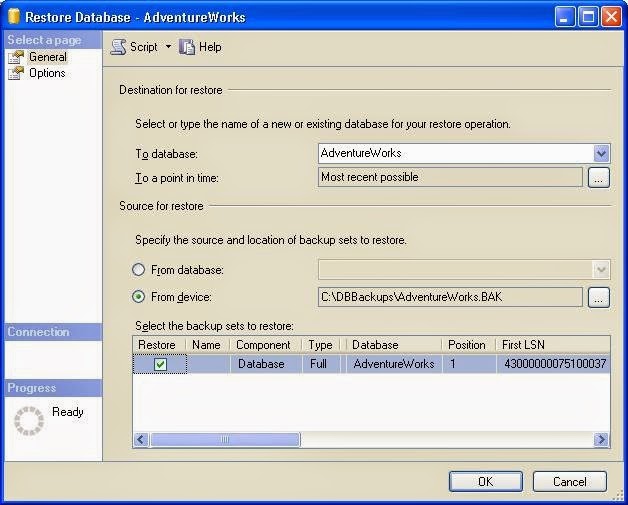Click inside the To database field
This screenshot has height=505, width=628.
456,153
